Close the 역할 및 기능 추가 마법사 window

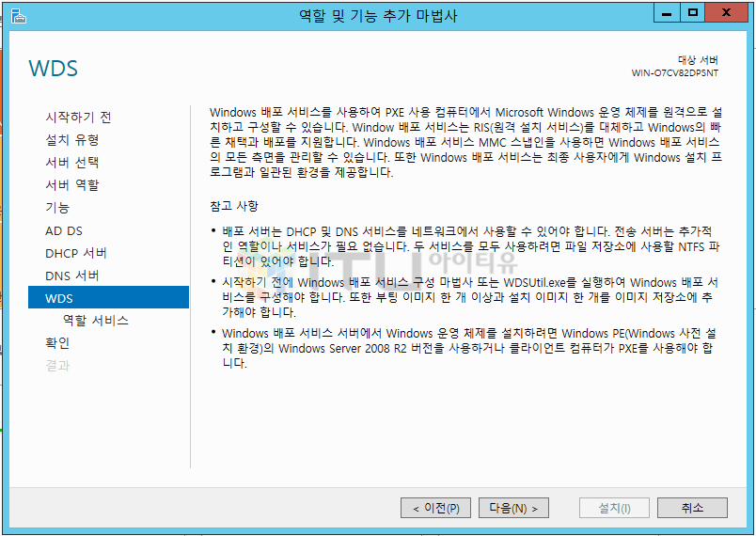point(726,13)
